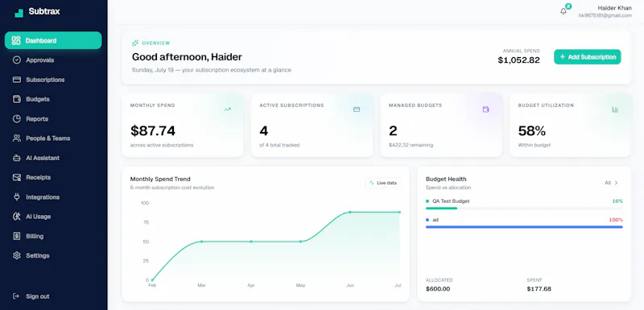Viewport: 644px width, 310px height.
Task: Open the Dashboard menu item
Action: coord(53,40)
